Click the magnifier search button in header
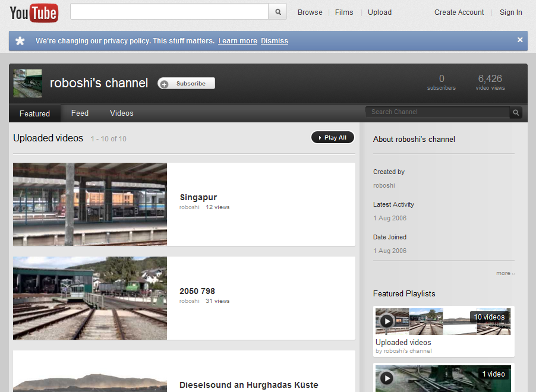 [x=278, y=12]
